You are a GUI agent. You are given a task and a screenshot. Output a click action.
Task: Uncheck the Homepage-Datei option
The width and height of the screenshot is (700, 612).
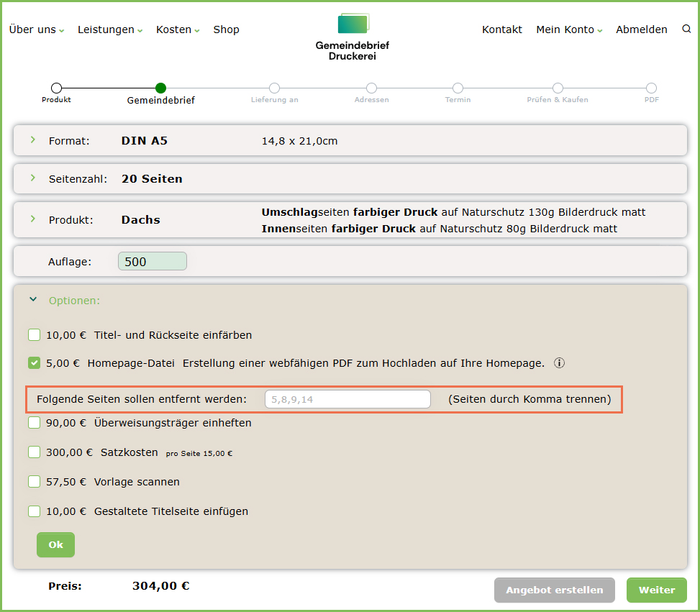(35, 363)
